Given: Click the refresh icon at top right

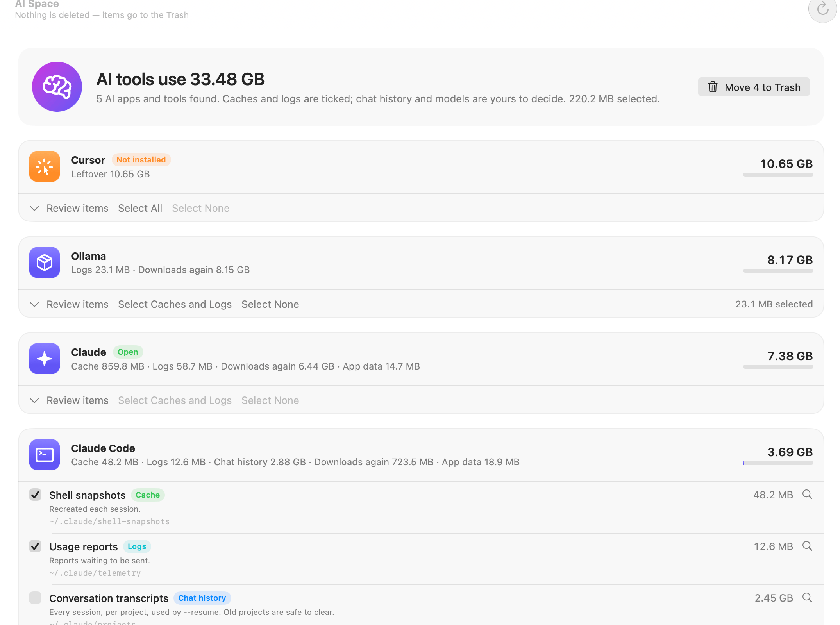Looking at the screenshot, I should tap(822, 9).
